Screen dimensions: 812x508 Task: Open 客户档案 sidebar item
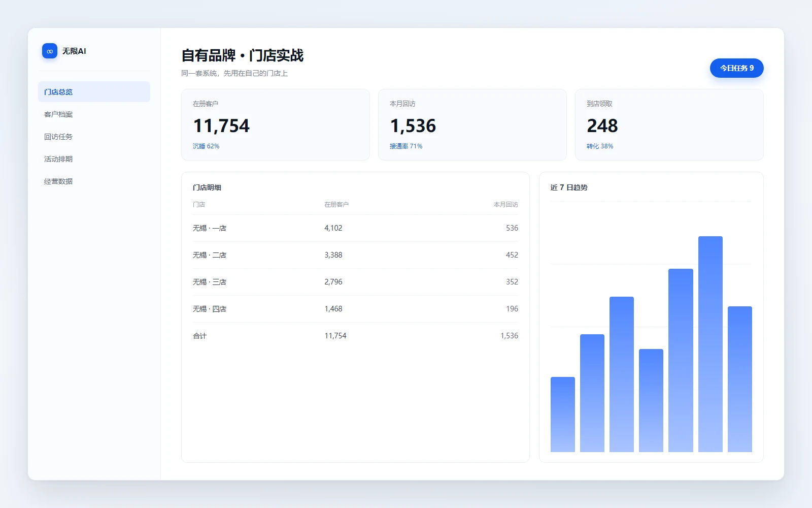point(94,114)
